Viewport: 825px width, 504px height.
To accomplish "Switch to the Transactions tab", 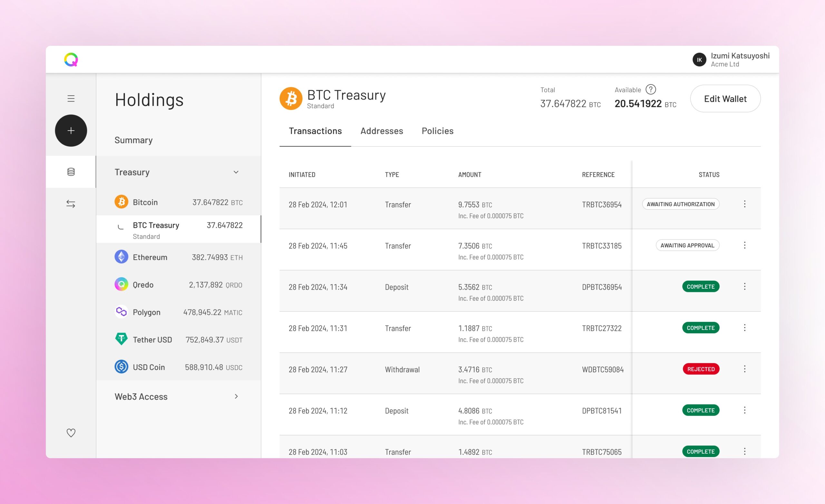I will coord(315,131).
